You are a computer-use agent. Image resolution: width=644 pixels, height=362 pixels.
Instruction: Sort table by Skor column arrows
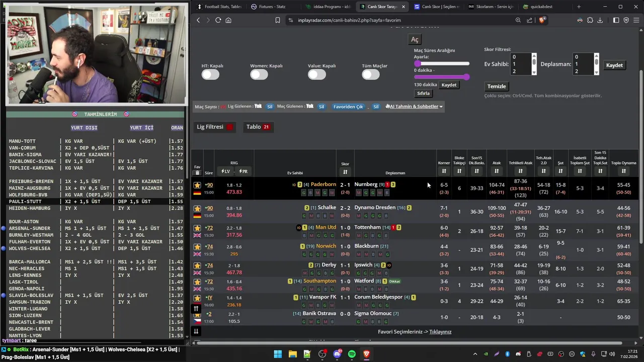pos(345,172)
